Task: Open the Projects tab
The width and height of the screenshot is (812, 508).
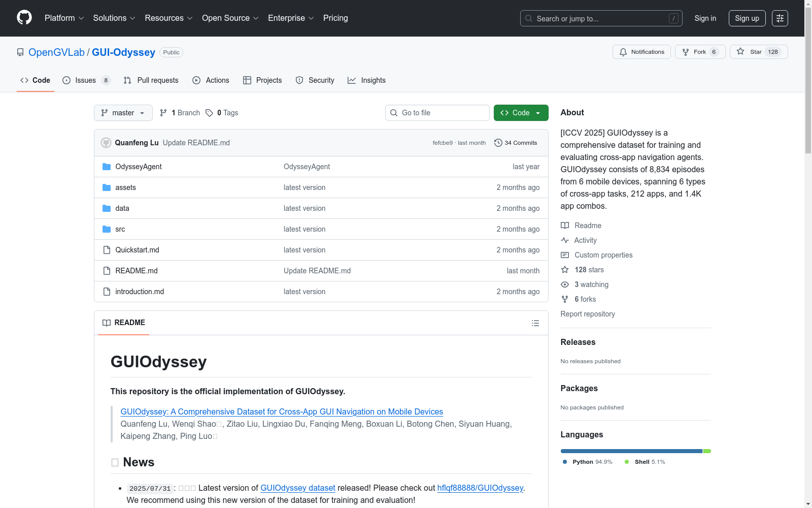Action: 262,80
